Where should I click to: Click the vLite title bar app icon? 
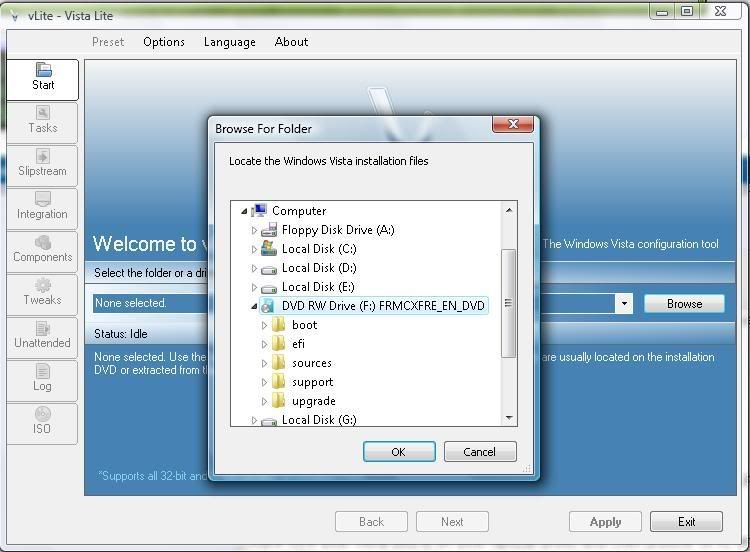pos(15,16)
